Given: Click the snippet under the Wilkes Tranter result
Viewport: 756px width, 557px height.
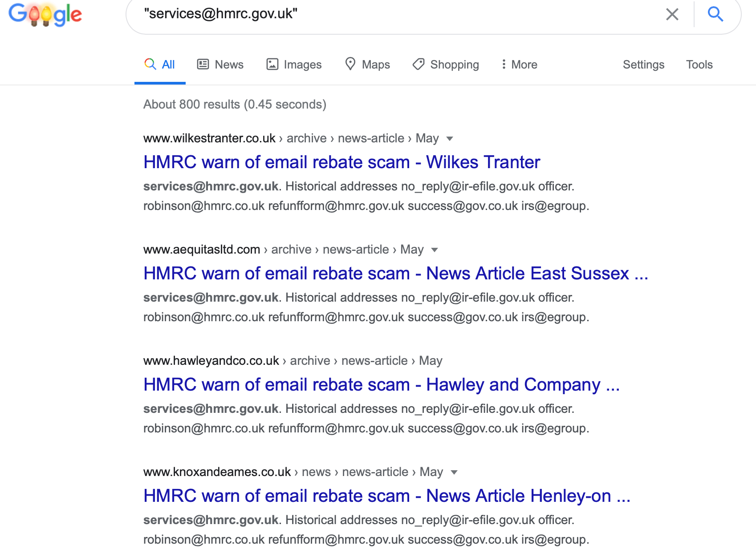Looking at the screenshot, I should click(x=366, y=196).
